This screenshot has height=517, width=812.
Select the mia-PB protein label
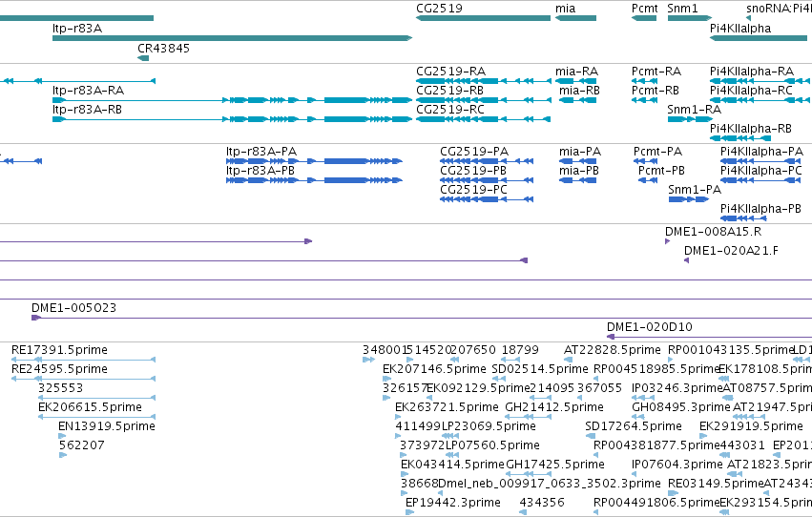(579, 170)
